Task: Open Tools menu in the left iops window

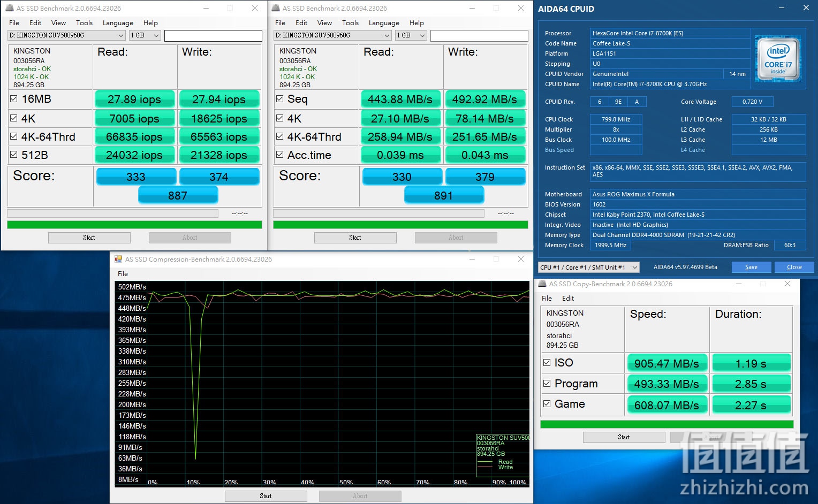Action: pos(84,22)
